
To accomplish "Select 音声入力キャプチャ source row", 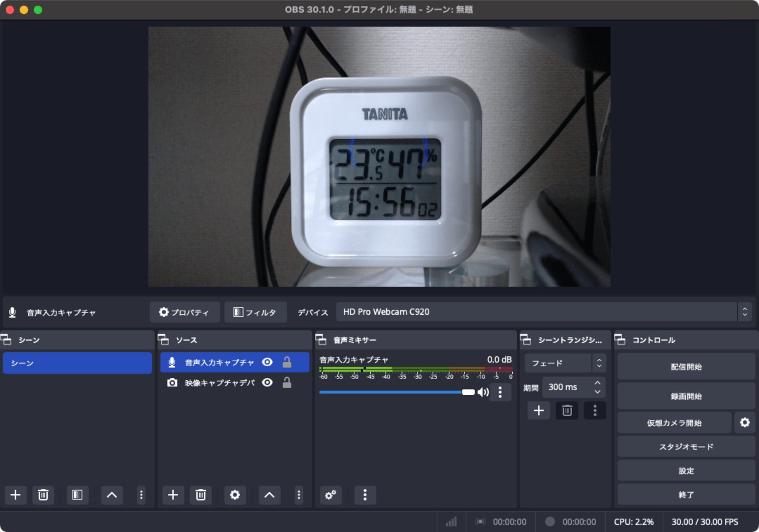I will [x=235, y=363].
